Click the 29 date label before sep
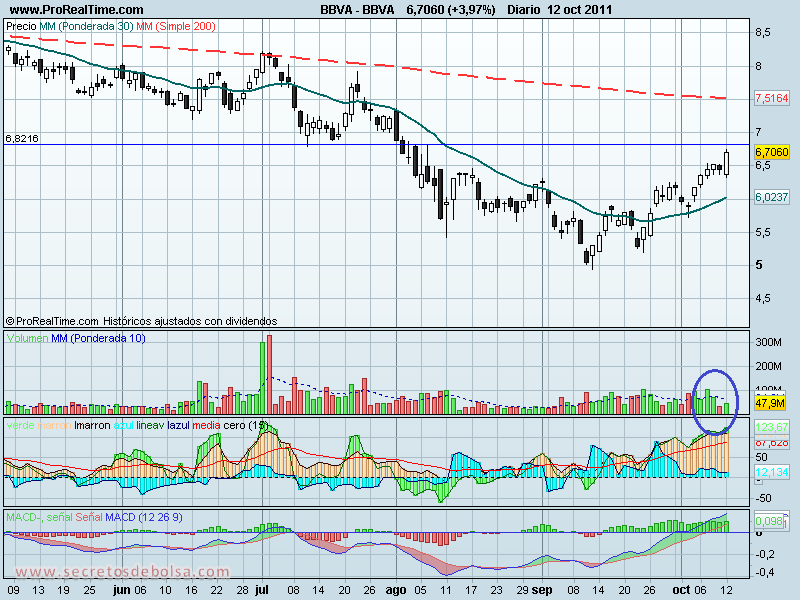 pos(521,590)
